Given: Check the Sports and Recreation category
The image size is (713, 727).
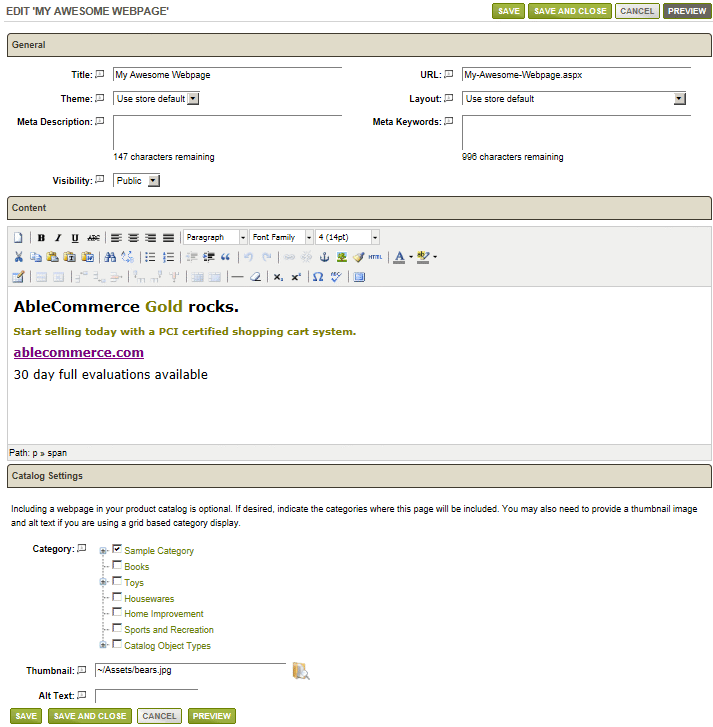Looking at the screenshot, I should coord(117,629).
